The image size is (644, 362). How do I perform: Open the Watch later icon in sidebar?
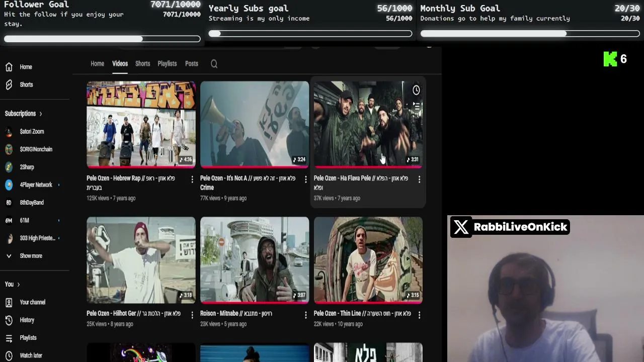click(9, 355)
